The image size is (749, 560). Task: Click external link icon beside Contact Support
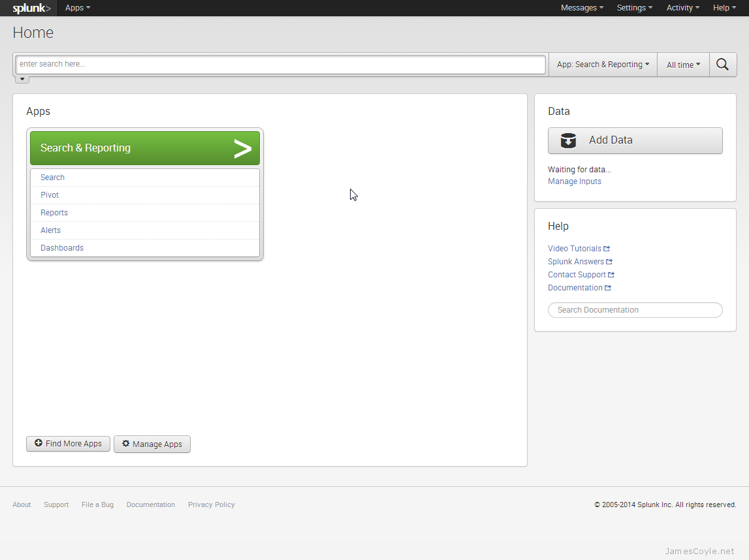coord(611,275)
